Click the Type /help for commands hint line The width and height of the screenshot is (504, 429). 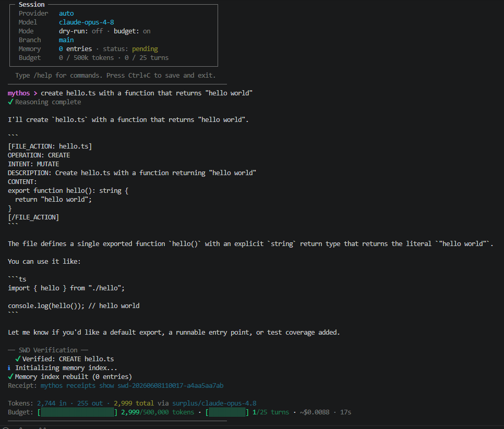click(x=115, y=76)
